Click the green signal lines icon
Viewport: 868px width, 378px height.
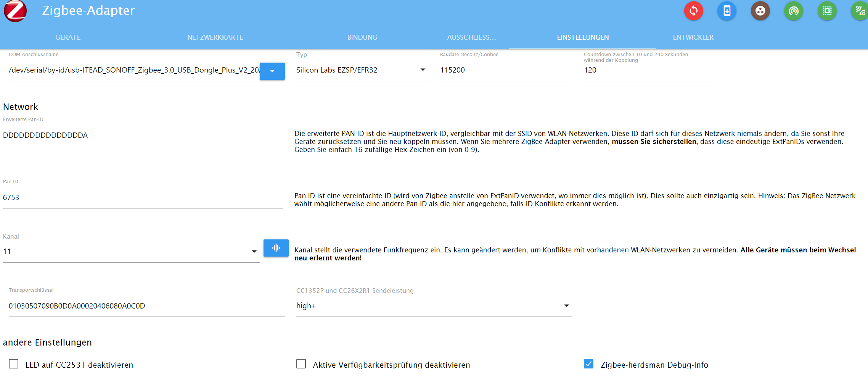(x=860, y=11)
